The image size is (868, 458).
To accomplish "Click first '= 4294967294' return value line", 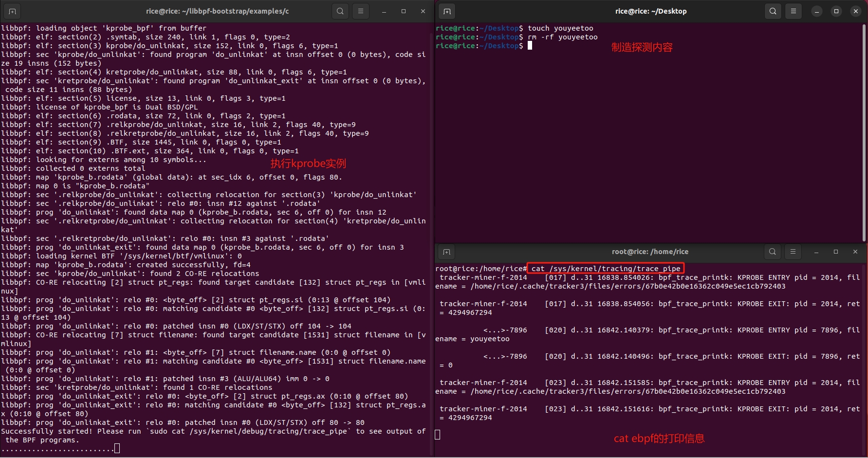I will pyautogui.click(x=465, y=312).
